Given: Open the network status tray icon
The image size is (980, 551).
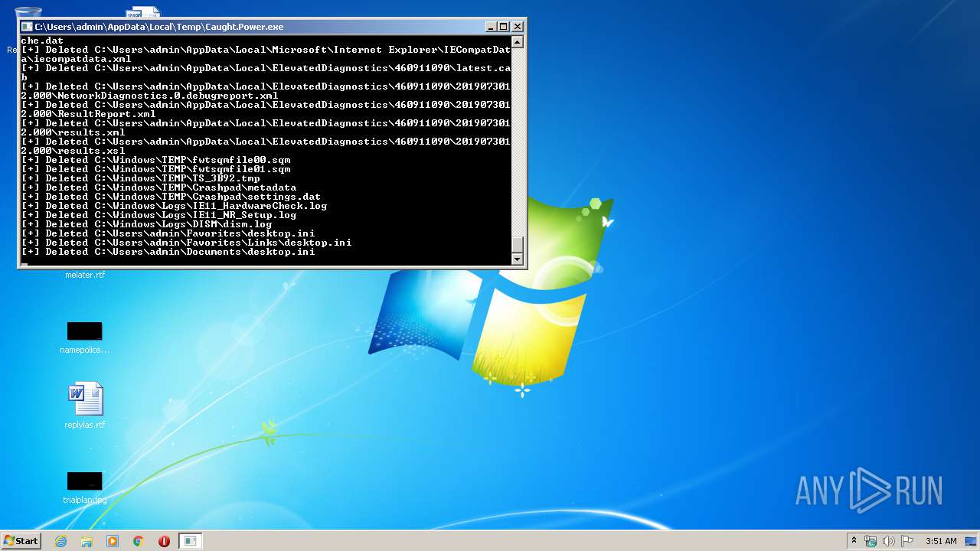Looking at the screenshot, I should [x=871, y=541].
